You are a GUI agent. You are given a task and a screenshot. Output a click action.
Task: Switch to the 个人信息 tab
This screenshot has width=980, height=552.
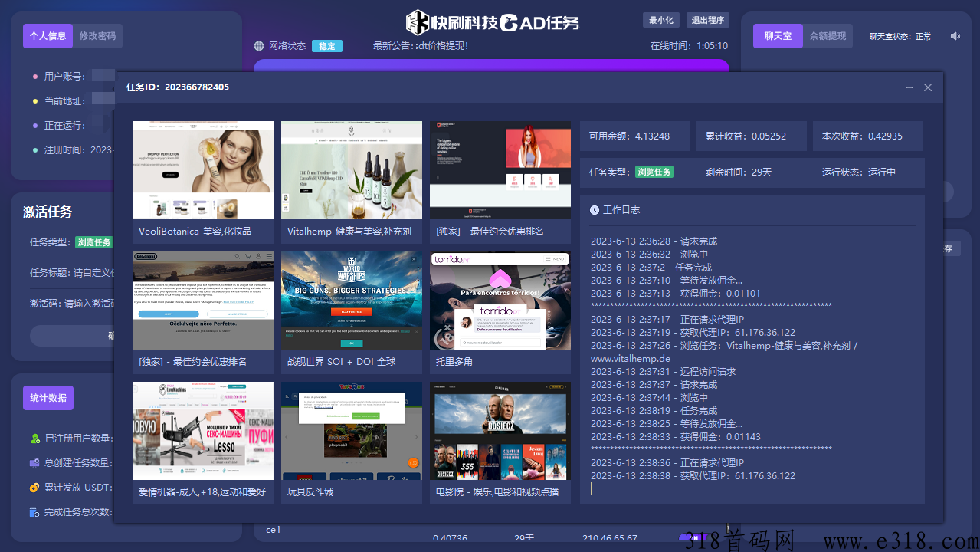point(48,36)
